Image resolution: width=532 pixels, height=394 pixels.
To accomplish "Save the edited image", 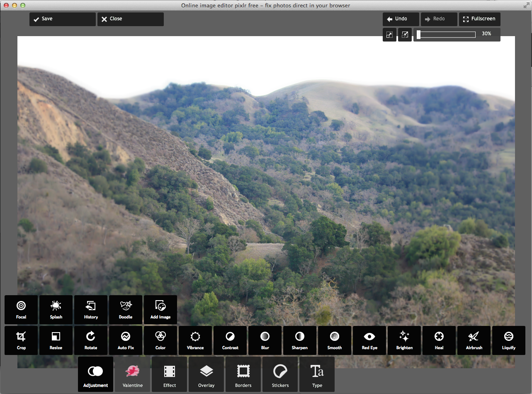I will [63, 19].
